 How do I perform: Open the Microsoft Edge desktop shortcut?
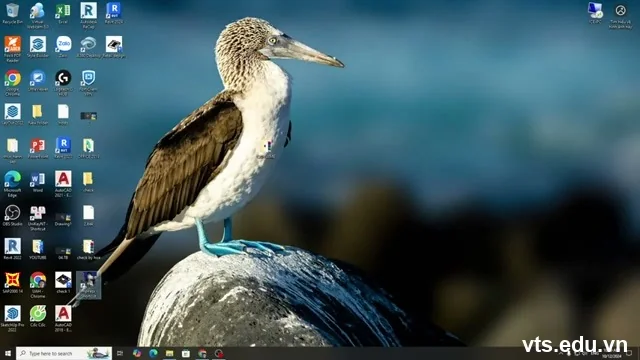point(12,184)
